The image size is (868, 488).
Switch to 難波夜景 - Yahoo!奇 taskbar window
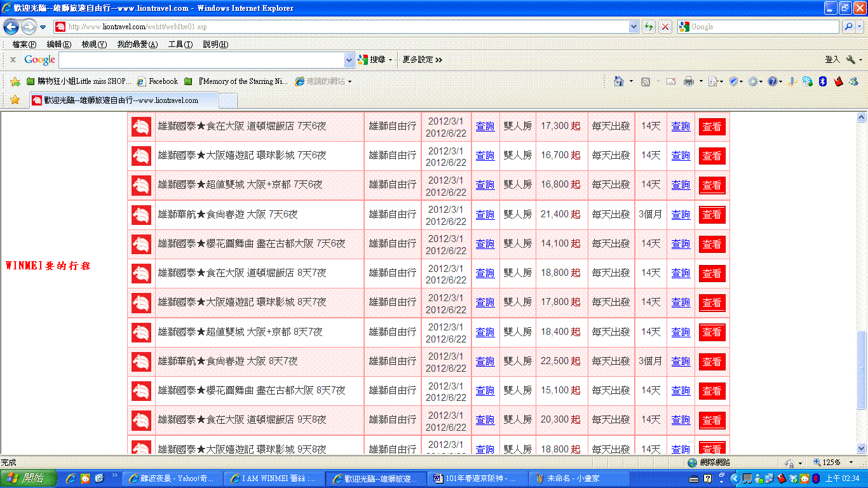172,478
